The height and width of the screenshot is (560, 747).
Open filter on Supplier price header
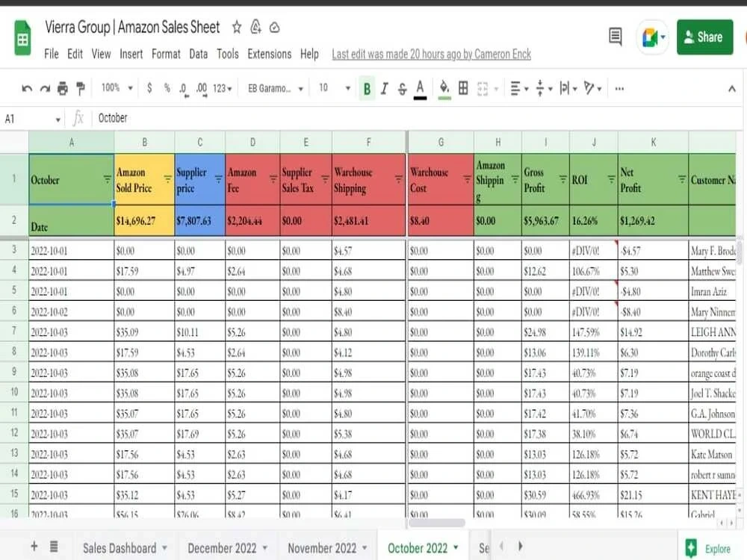pos(218,179)
